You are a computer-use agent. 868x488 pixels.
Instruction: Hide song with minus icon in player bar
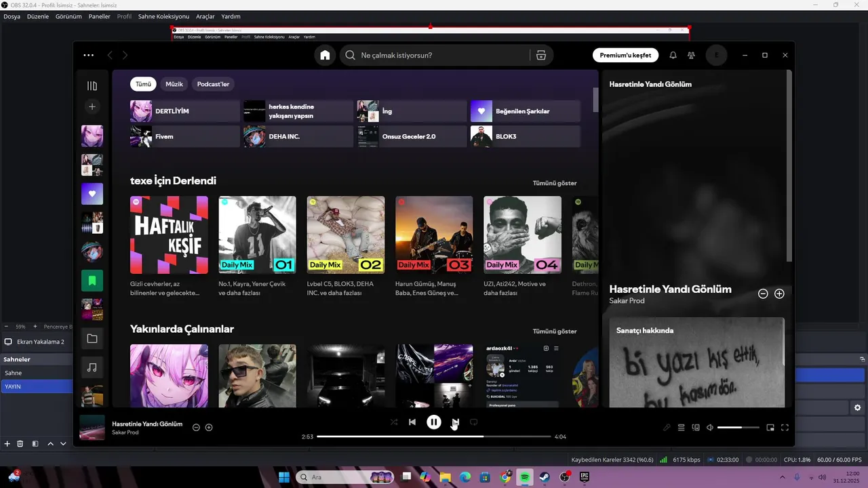coord(196,428)
